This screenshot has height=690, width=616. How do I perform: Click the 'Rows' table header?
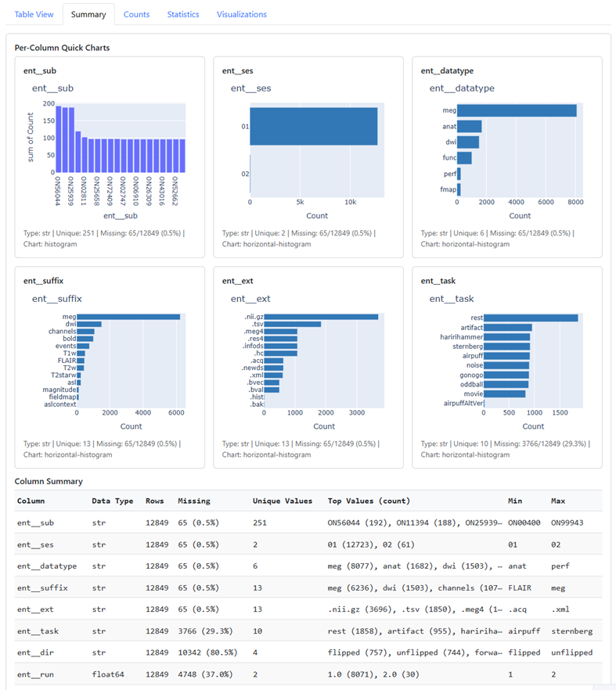coord(154,501)
